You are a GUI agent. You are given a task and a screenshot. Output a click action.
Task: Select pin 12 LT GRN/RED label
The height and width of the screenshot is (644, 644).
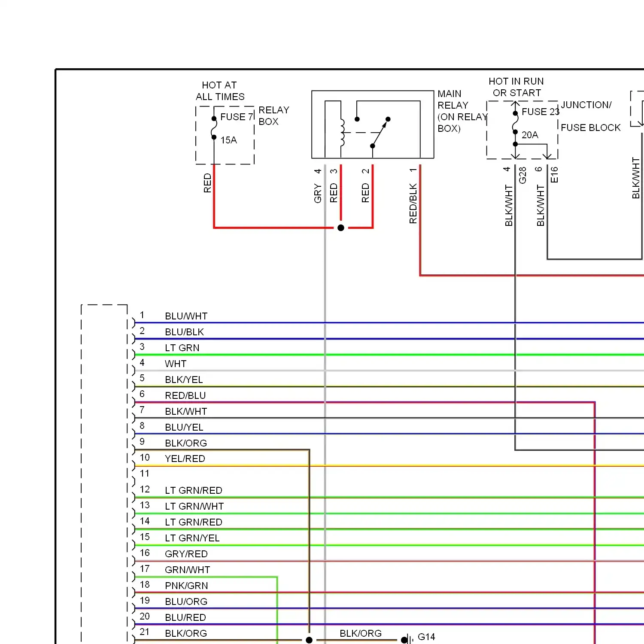[x=194, y=490]
